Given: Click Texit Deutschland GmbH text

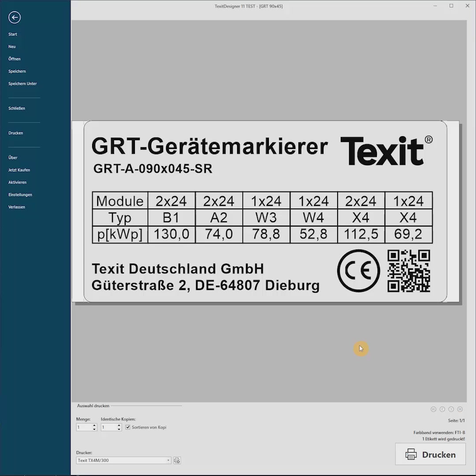Looking at the screenshot, I should coord(178,269).
